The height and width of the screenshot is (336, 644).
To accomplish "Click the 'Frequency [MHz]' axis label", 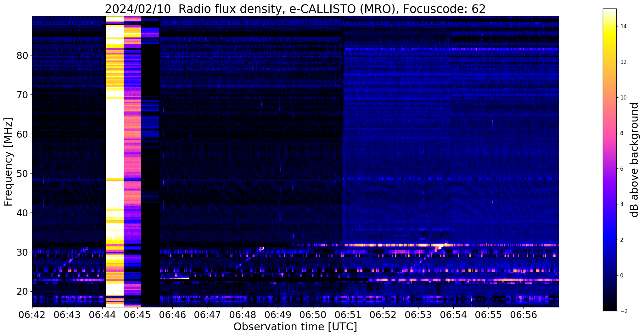I will [8, 162].
